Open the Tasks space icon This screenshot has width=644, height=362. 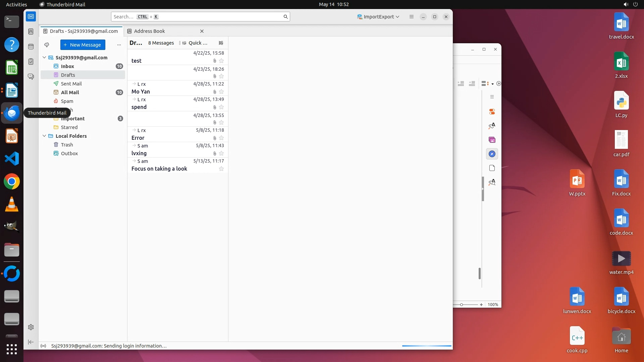point(31,62)
